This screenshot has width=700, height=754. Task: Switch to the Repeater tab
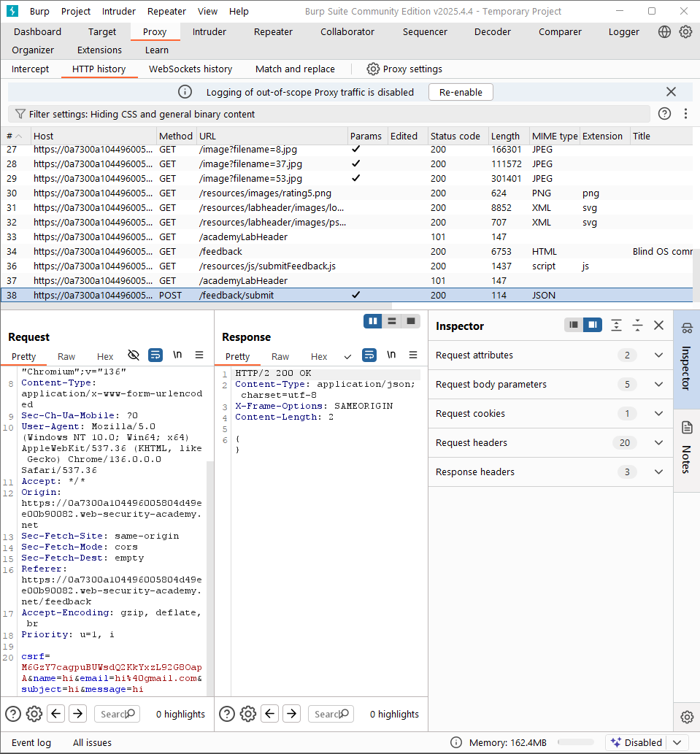click(273, 31)
